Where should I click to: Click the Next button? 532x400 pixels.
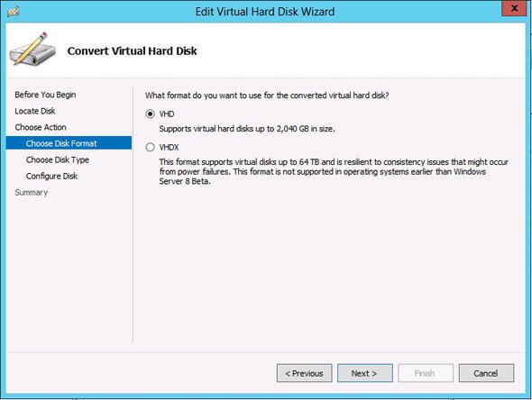coord(364,373)
